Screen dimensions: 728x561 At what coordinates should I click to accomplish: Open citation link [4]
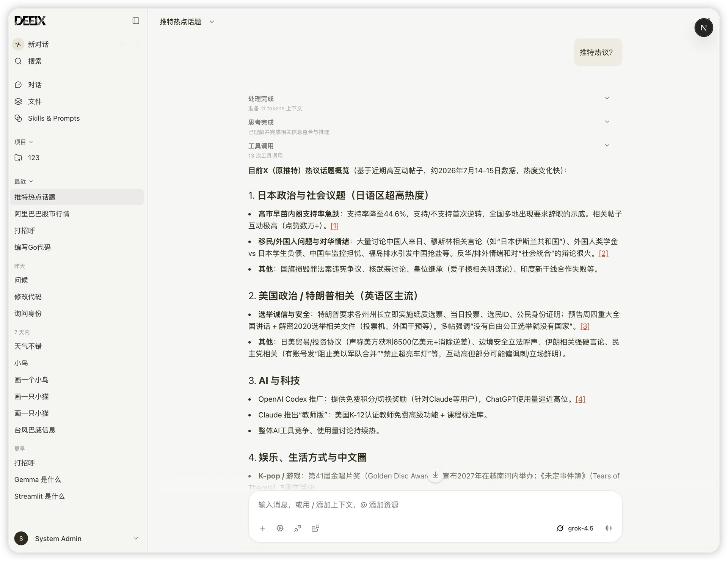(580, 399)
